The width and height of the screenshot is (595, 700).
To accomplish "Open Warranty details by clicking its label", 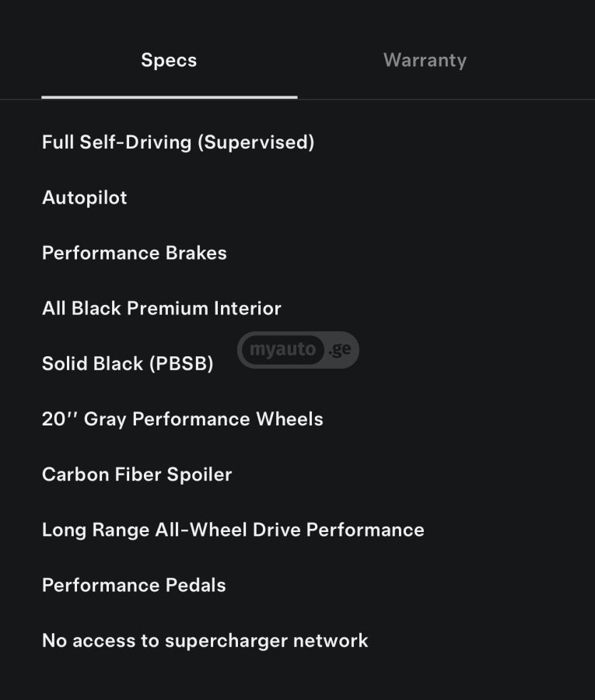I will pos(425,60).
